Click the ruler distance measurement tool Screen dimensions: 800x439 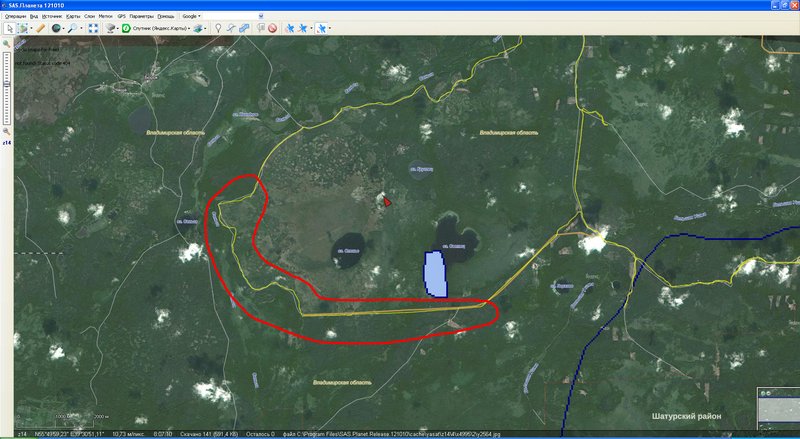(x=40, y=28)
